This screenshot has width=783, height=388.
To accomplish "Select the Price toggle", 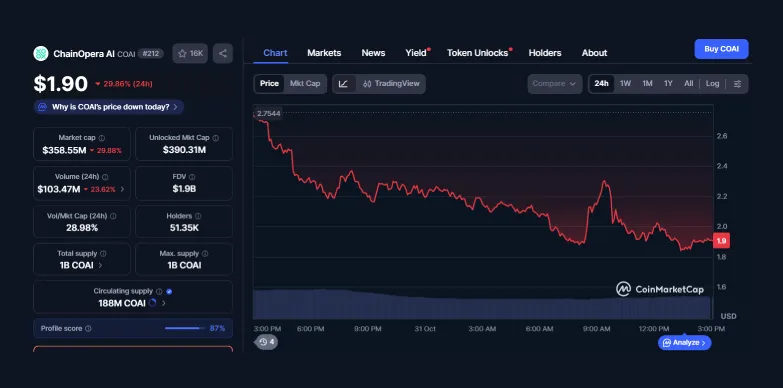I will pos(269,84).
